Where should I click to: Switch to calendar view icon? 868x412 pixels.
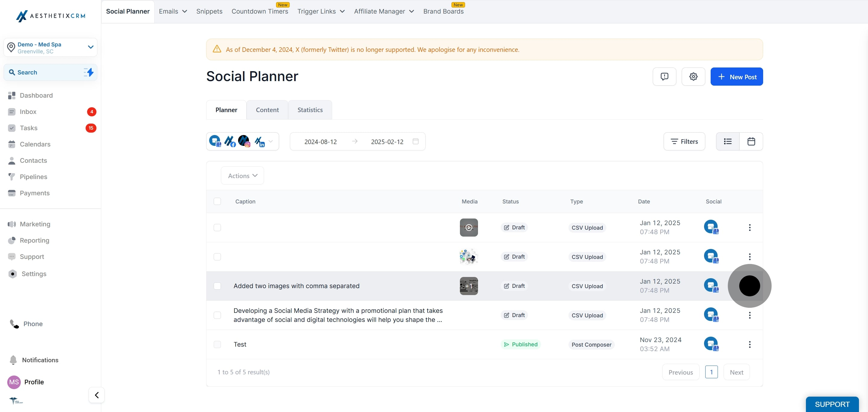[x=751, y=141]
